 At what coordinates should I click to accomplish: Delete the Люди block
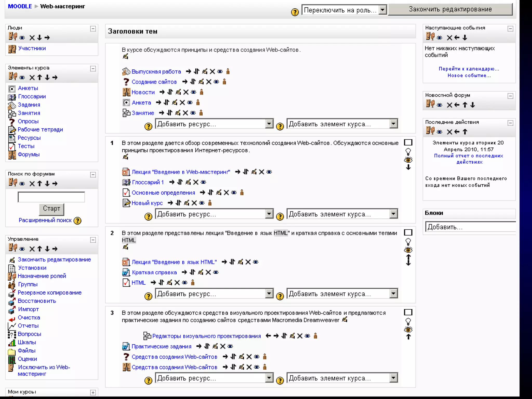coord(32,38)
